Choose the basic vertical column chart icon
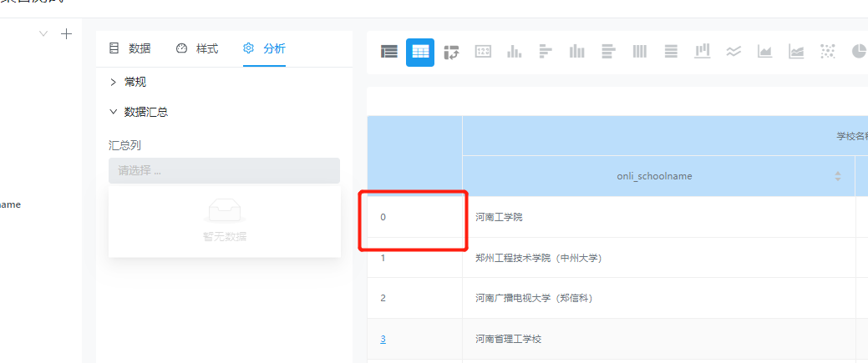This screenshot has width=868, height=363. point(515,52)
